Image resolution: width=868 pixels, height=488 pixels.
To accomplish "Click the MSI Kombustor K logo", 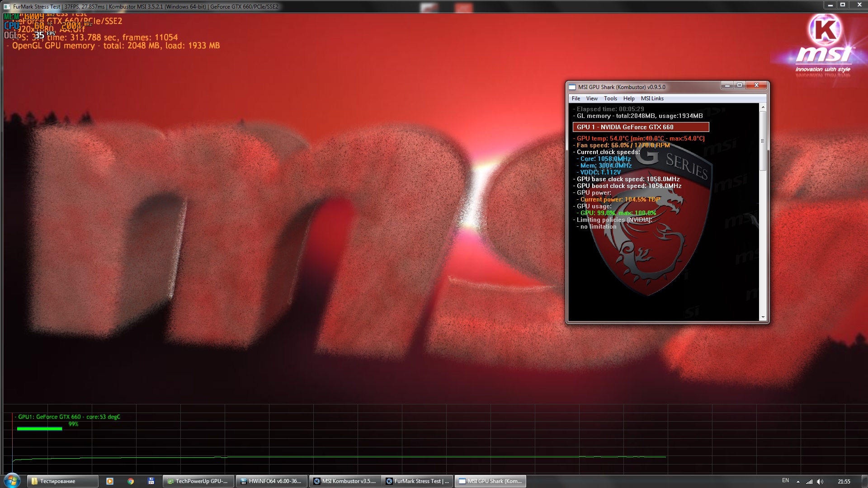I will [825, 29].
